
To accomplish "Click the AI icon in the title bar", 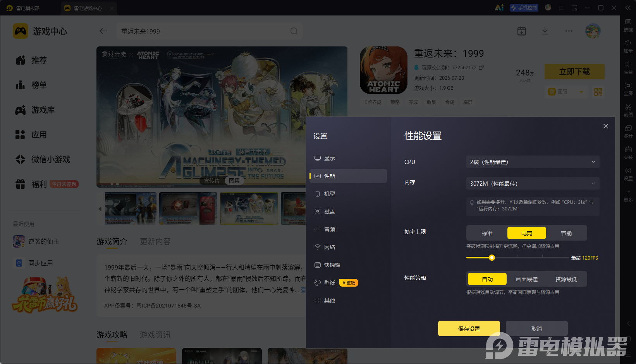I will coord(499,8).
